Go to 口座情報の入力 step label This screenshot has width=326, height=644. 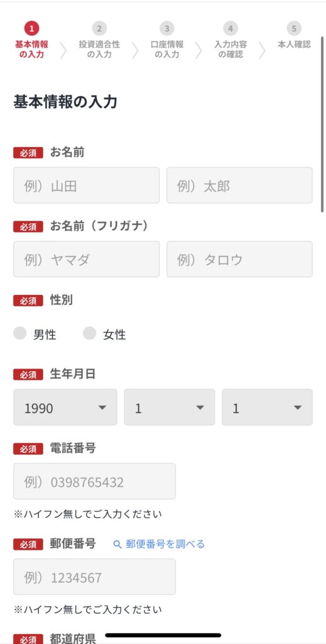click(x=167, y=49)
